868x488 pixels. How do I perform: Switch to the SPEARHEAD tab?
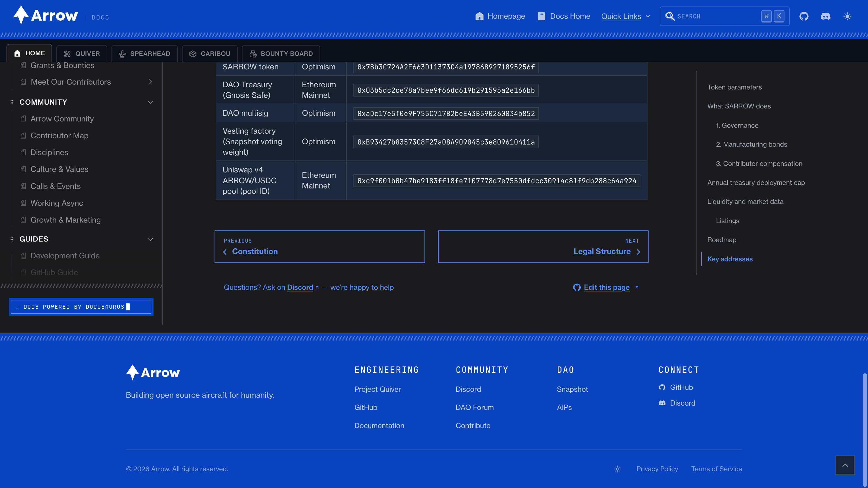145,54
